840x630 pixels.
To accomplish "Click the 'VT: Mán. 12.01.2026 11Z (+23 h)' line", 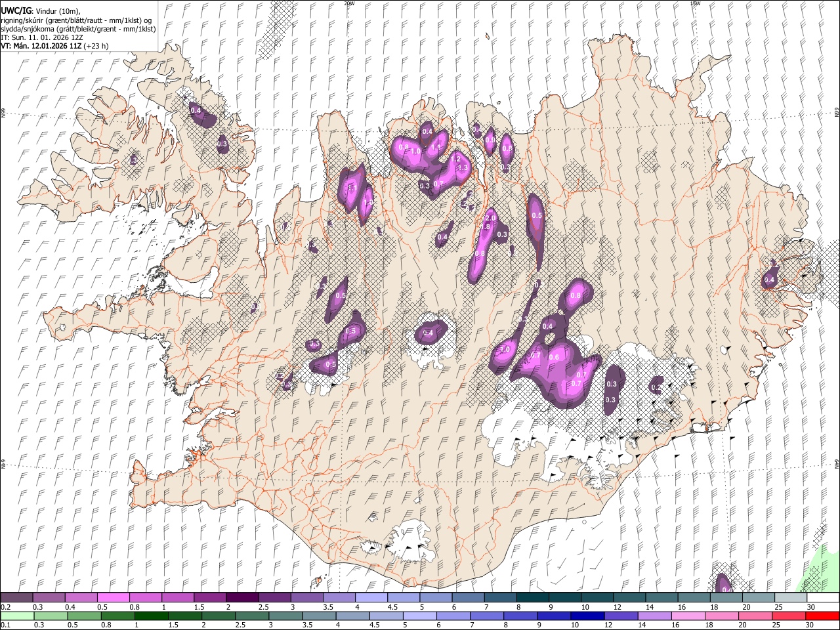I will pos(54,46).
